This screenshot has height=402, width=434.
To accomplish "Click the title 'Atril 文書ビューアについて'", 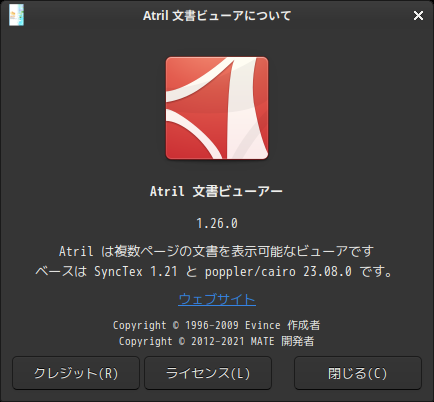I will pyautogui.click(x=217, y=15).
